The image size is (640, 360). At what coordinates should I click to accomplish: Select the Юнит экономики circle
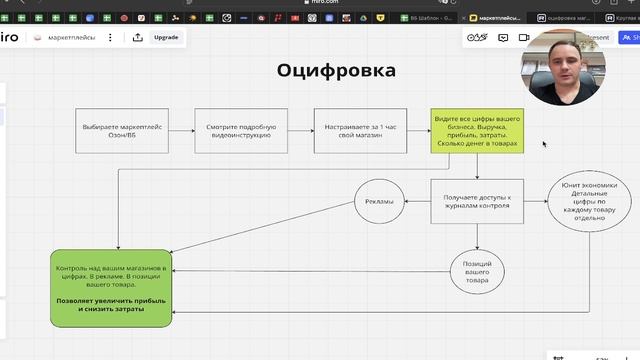click(x=589, y=201)
